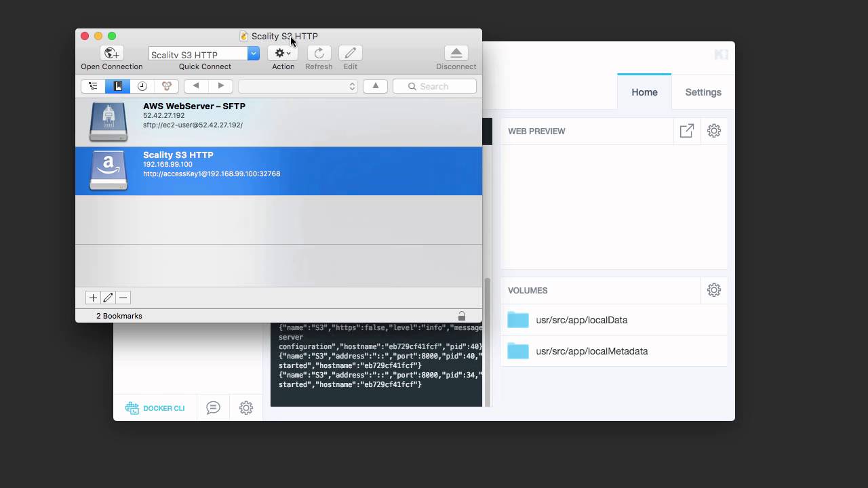Image resolution: width=868 pixels, height=488 pixels.
Task: Click the feedback chat bubble icon
Action: pos(213,408)
